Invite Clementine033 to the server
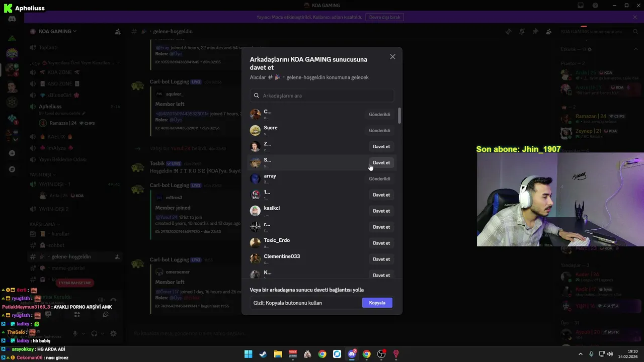 tap(381, 259)
